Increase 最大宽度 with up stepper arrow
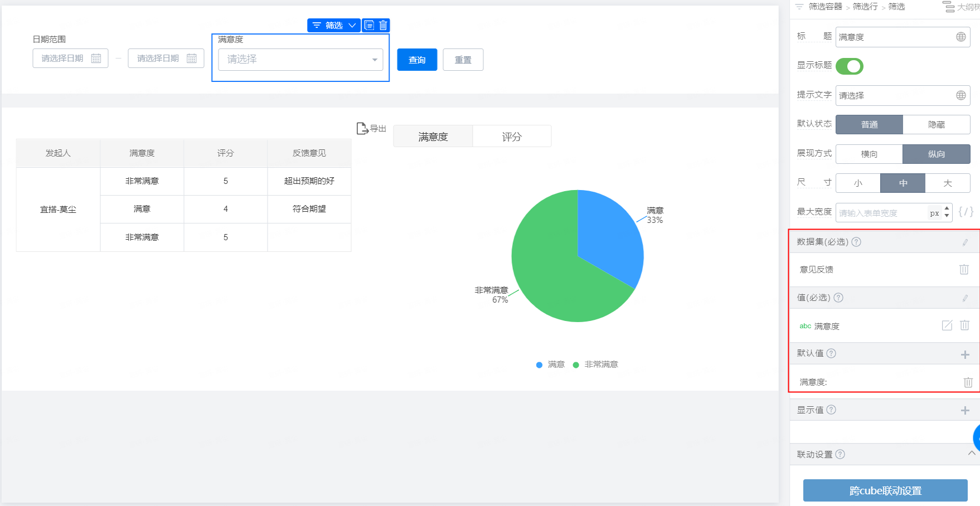 coord(947,208)
